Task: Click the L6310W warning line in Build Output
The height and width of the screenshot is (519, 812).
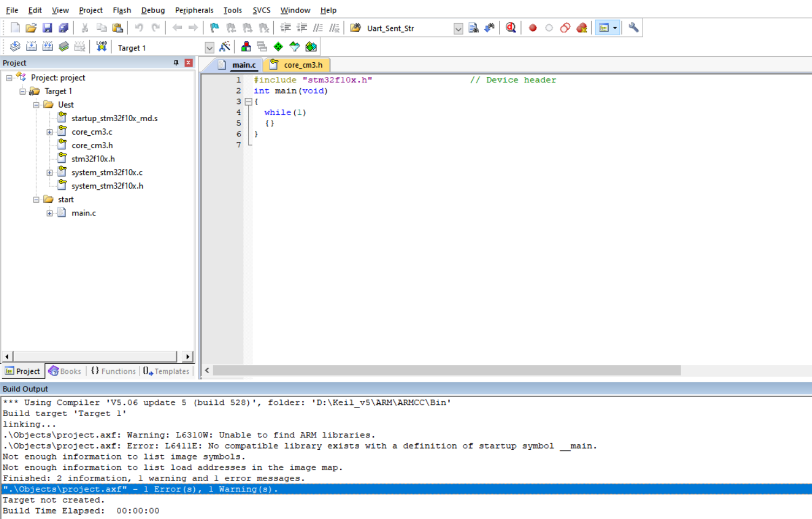Action: click(x=189, y=435)
